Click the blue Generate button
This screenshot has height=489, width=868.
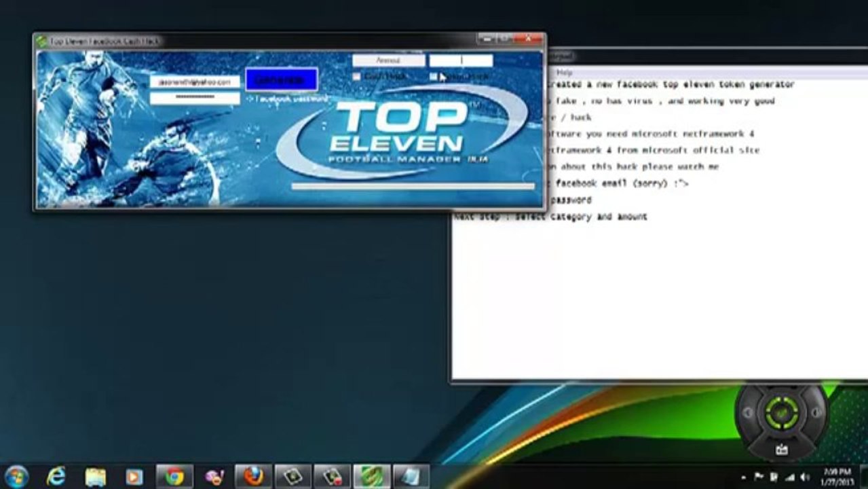[281, 79]
